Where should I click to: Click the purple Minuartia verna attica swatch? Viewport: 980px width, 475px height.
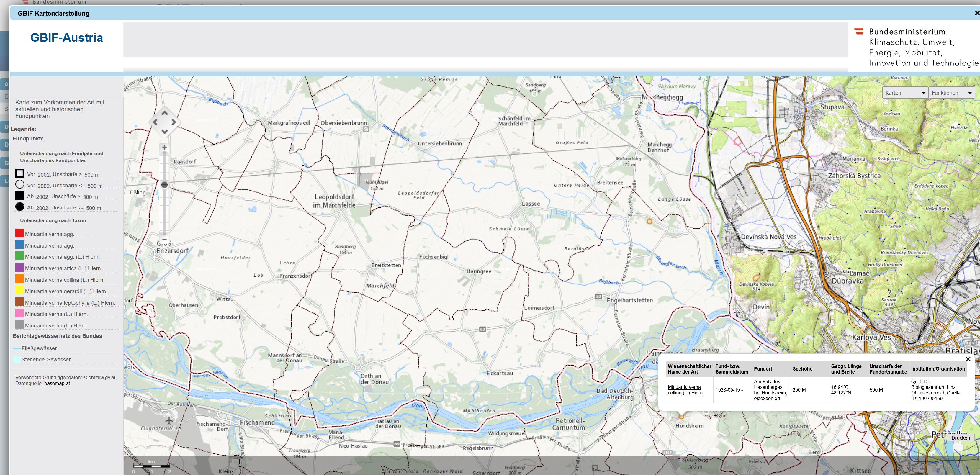click(20, 267)
